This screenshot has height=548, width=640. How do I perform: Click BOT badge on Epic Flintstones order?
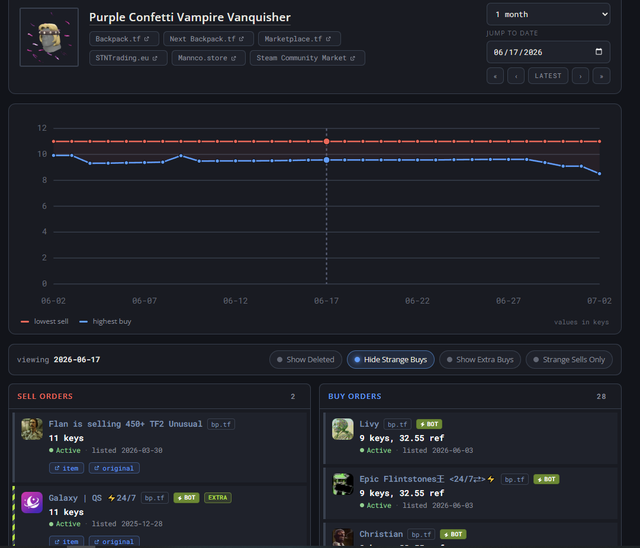pos(547,479)
